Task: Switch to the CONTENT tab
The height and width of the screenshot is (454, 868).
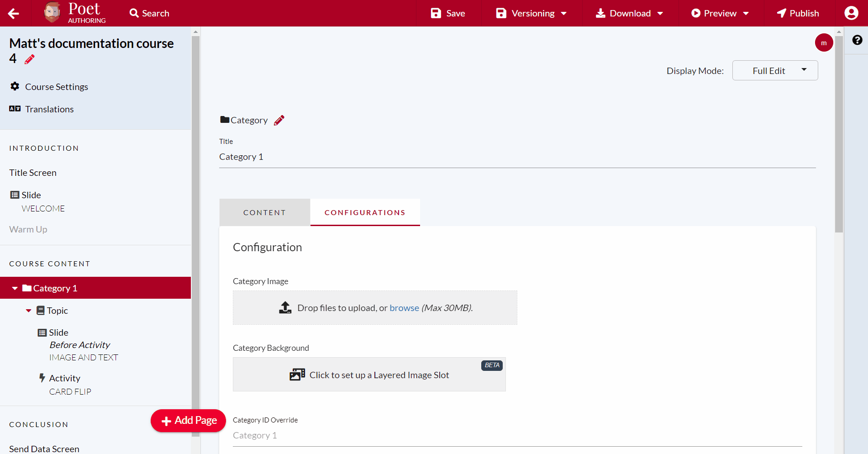Action: coord(264,212)
